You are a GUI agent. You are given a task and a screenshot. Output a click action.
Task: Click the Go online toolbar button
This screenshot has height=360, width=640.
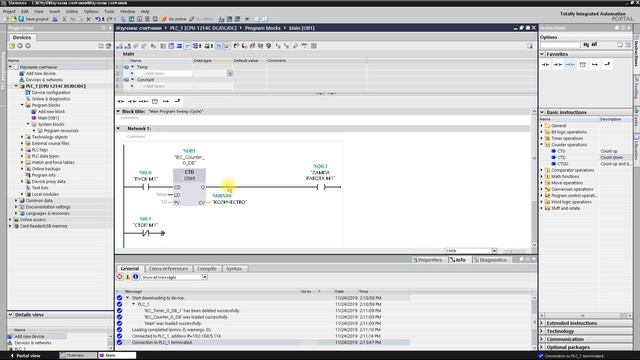(174, 19)
